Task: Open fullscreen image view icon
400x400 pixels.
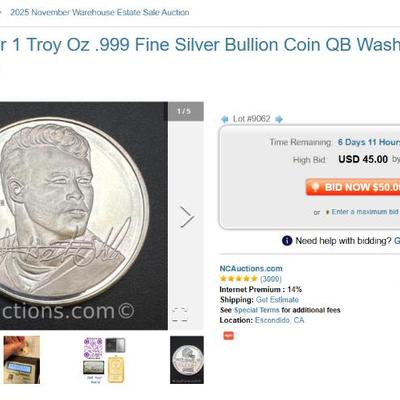Action: [x=180, y=314]
